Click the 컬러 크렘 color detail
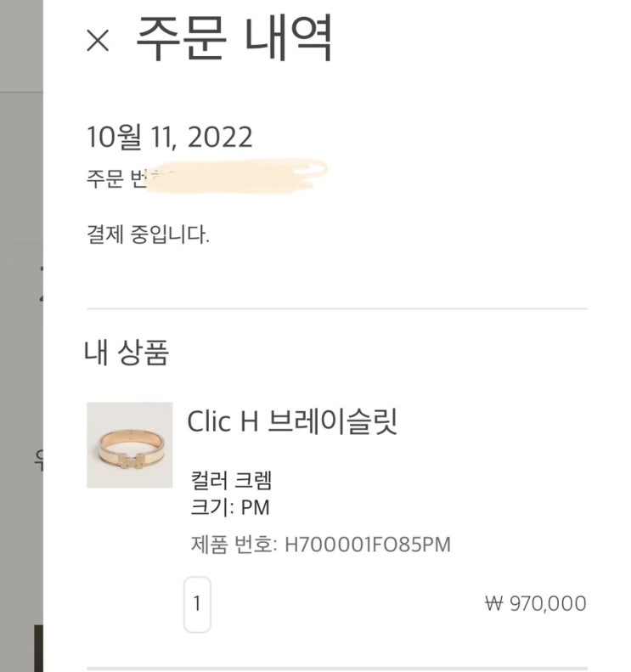The image size is (631, 672). click(232, 482)
